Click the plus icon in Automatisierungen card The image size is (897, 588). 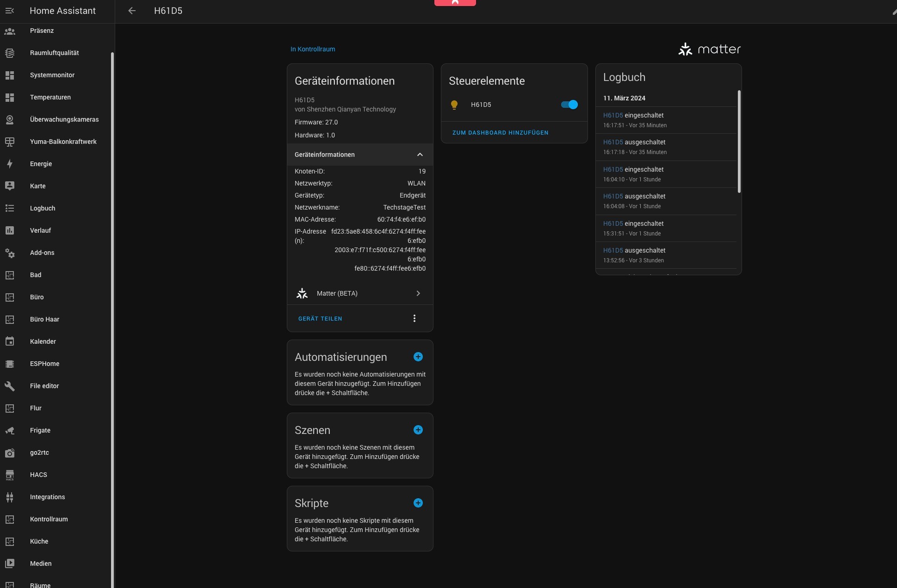(x=418, y=357)
